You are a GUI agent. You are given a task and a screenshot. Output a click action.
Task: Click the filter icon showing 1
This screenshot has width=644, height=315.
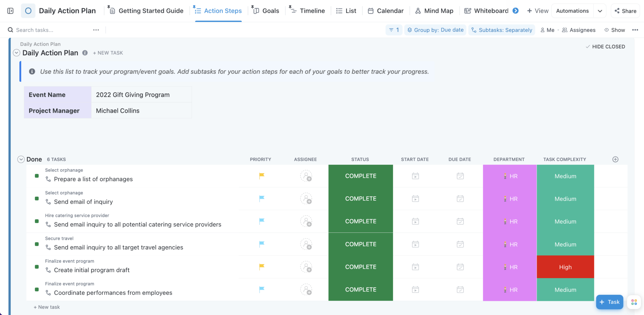(x=394, y=30)
